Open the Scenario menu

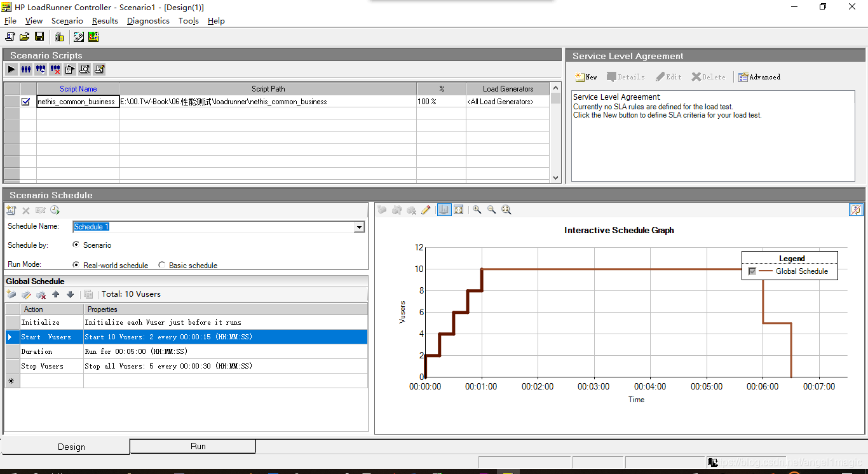coord(67,20)
